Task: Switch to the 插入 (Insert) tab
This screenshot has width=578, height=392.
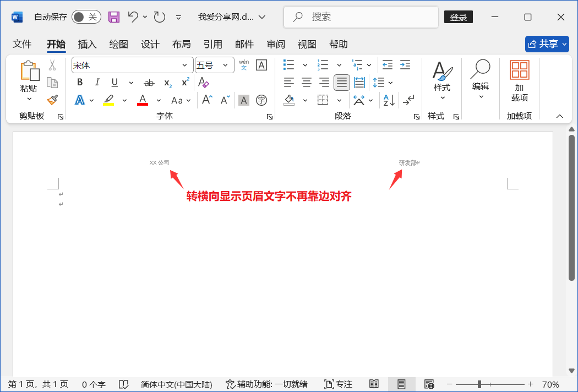Action: coord(88,44)
